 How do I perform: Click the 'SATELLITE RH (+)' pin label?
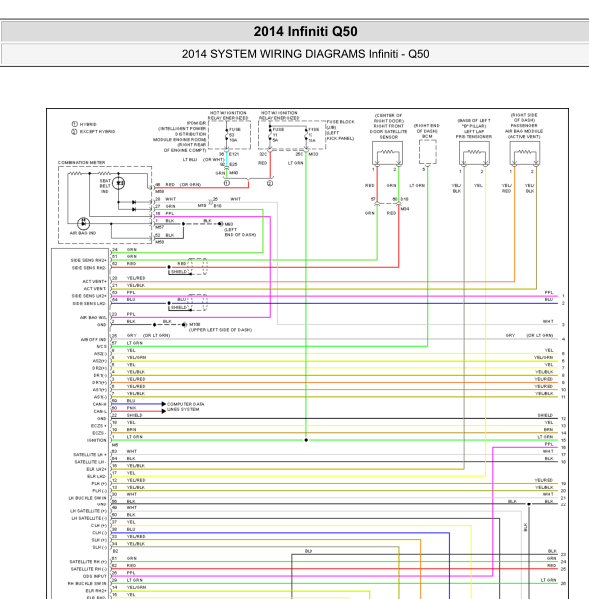click(x=88, y=562)
